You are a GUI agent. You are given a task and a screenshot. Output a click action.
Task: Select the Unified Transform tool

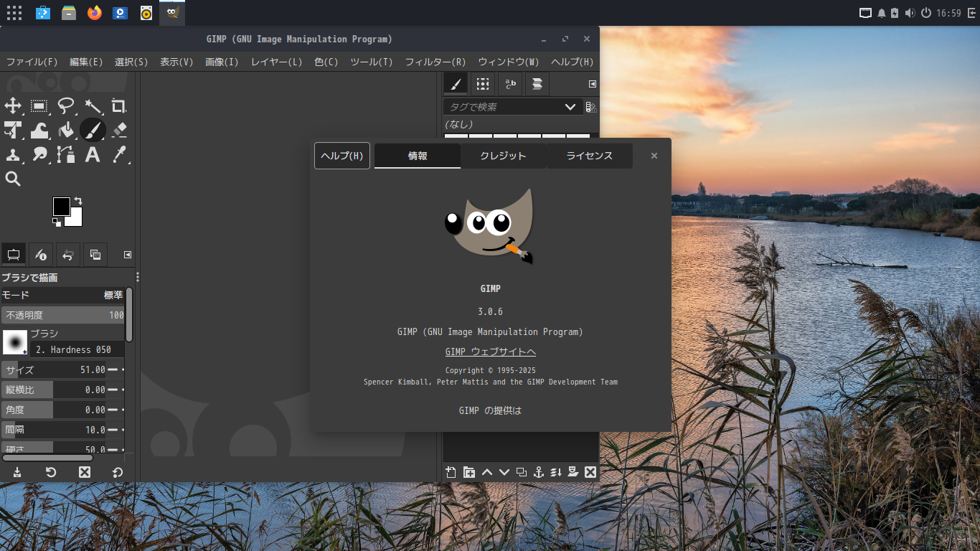click(x=13, y=130)
